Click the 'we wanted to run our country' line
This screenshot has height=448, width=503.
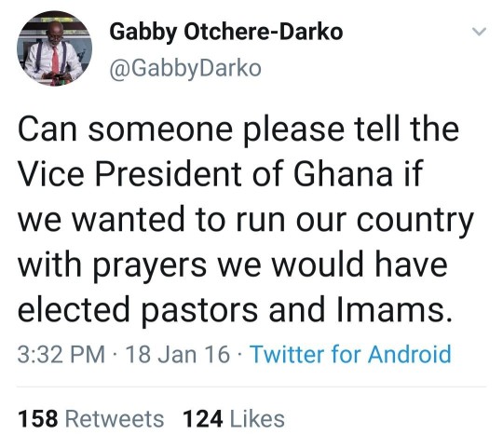click(245, 221)
